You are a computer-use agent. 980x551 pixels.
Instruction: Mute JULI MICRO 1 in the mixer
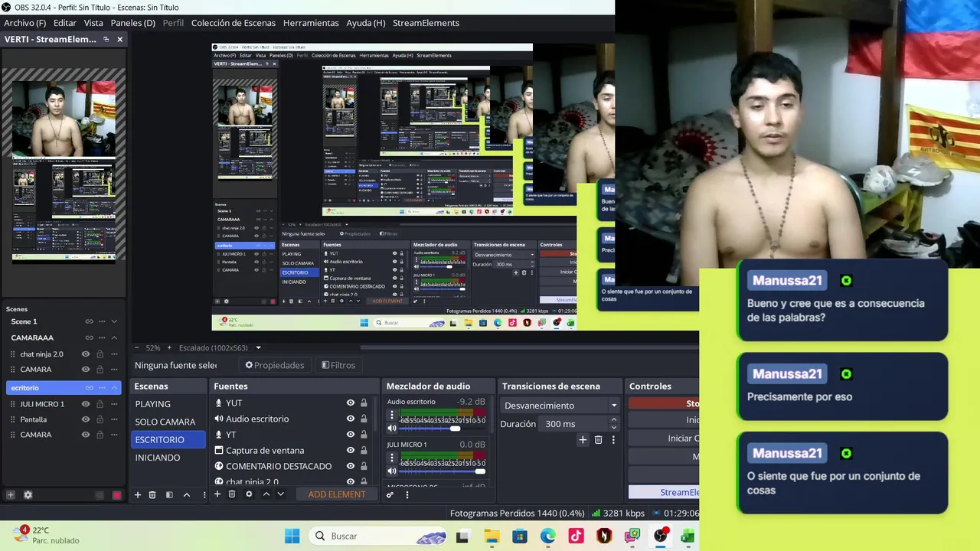pos(392,471)
